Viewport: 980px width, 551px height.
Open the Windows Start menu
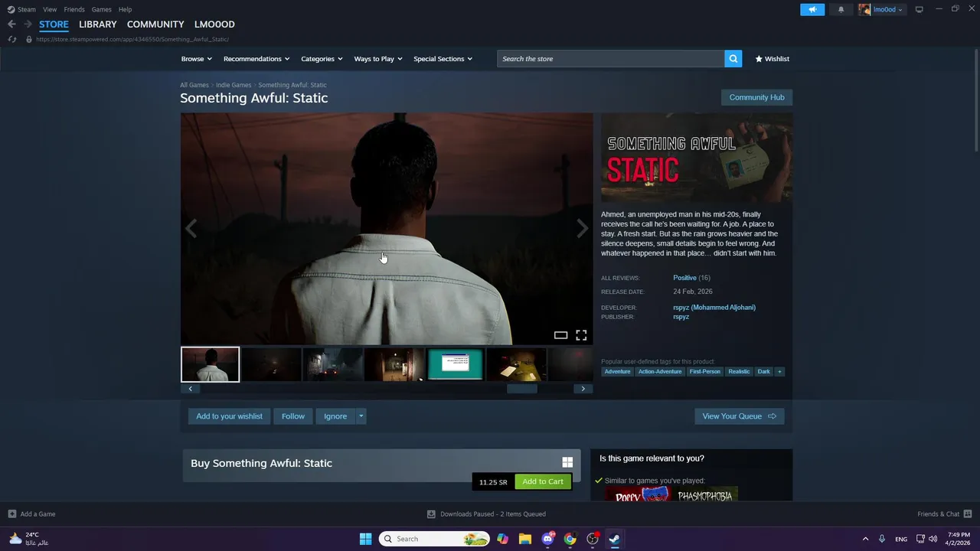(365, 539)
